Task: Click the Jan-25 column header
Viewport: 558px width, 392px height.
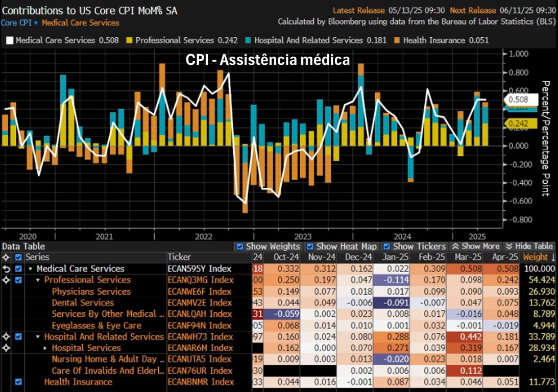Action: point(395,257)
